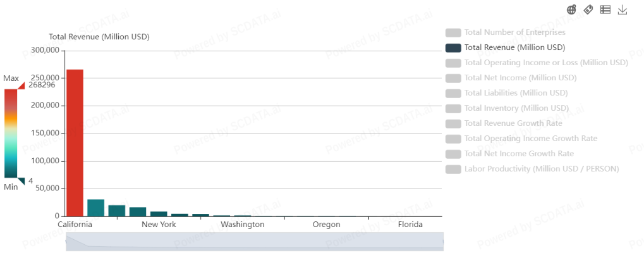Screen dimensions: 644x267
Task: Show Total Revenue Growth Rate series
Action: 453,123
